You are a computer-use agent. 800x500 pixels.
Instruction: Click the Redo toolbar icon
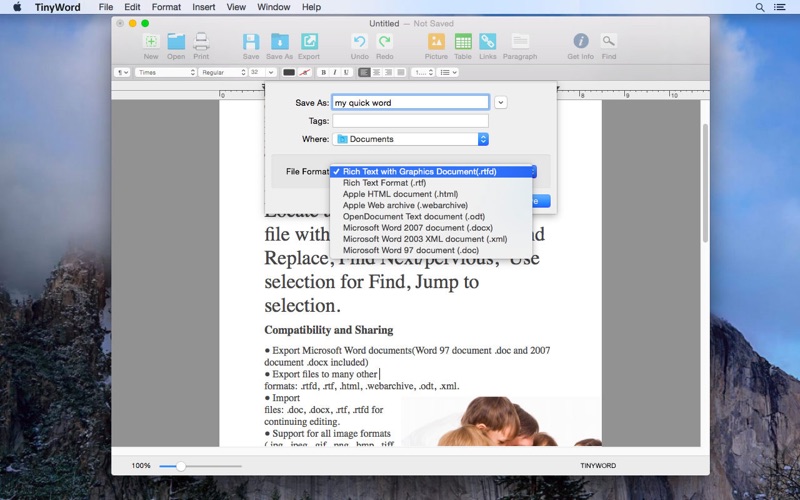click(x=385, y=42)
